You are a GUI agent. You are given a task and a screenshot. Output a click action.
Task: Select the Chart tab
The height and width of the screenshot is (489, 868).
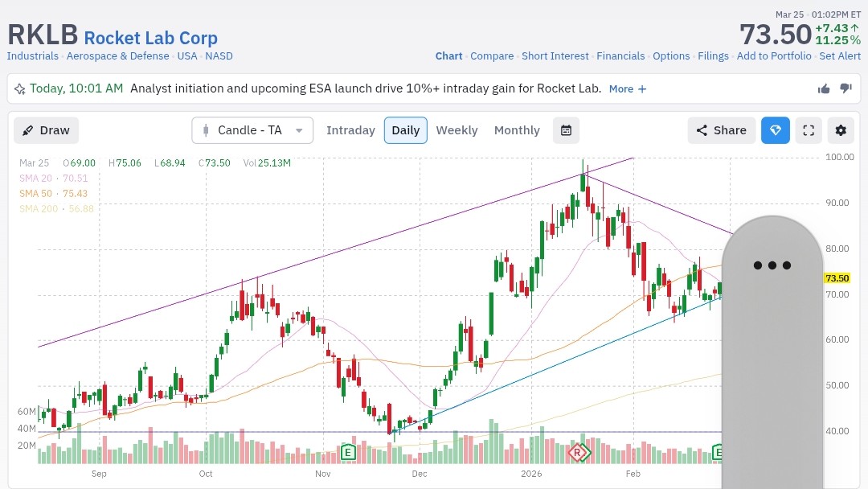click(449, 56)
